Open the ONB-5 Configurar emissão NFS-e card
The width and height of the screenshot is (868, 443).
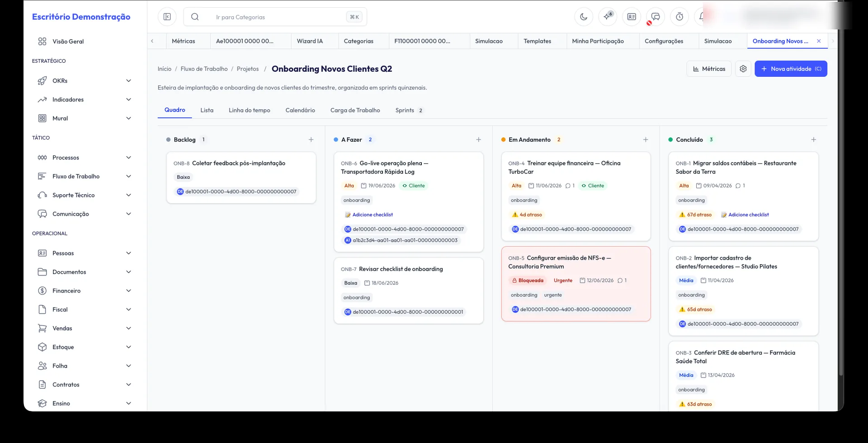tap(576, 284)
